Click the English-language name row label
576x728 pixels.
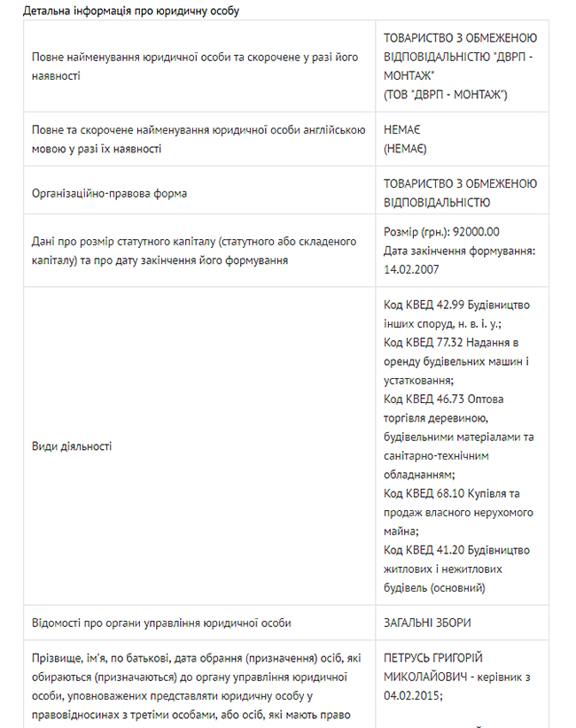[198, 140]
